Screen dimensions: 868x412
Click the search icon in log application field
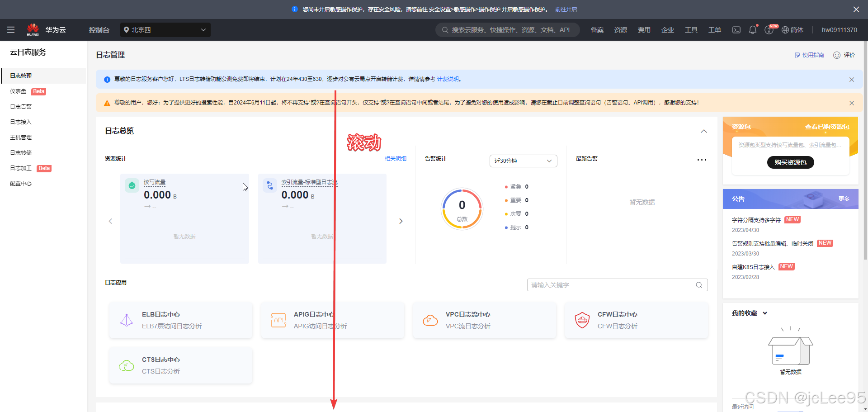click(x=699, y=285)
